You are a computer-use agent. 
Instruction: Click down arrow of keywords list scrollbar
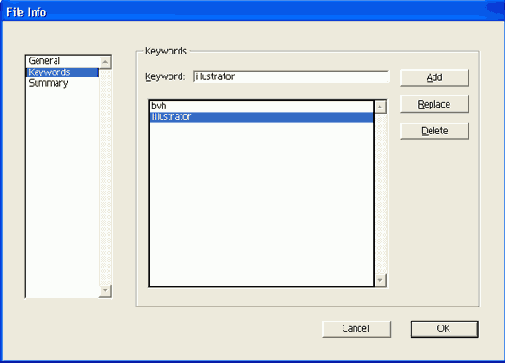point(380,280)
